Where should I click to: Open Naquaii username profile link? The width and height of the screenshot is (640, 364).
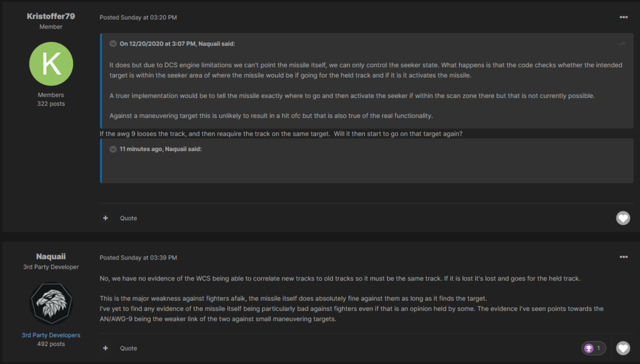51,256
